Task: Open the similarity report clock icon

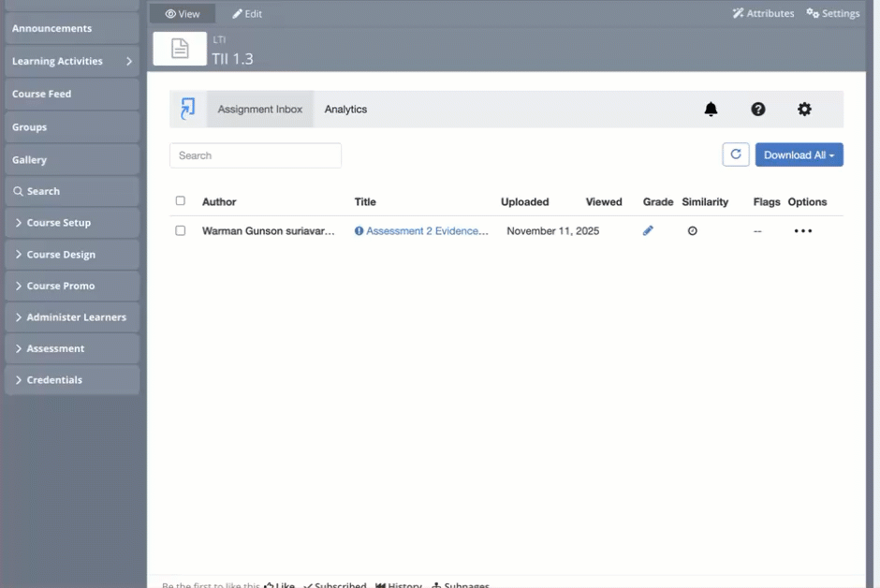Action: coord(693,230)
